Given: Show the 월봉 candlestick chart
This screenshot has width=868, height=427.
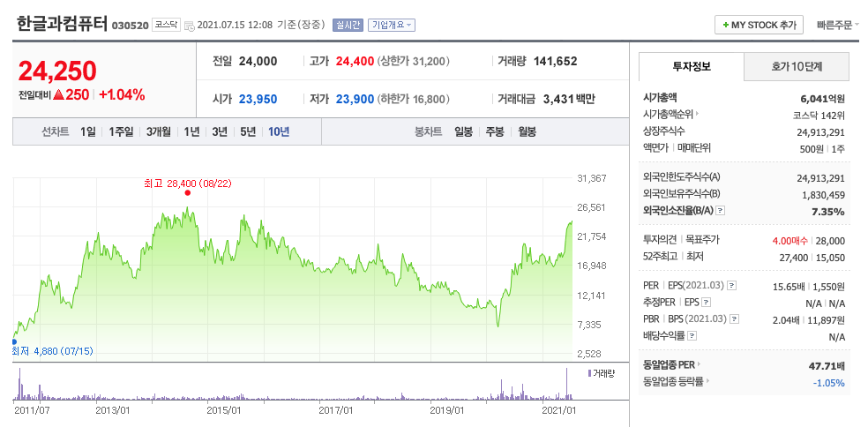Looking at the screenshot, I should pyautogui.click(x=527, y=131).
